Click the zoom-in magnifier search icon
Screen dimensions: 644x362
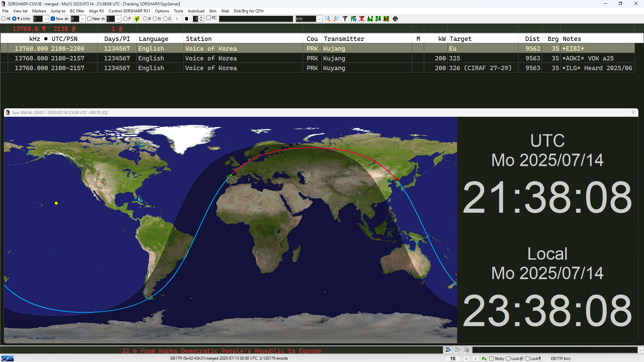tap(328, 19)
